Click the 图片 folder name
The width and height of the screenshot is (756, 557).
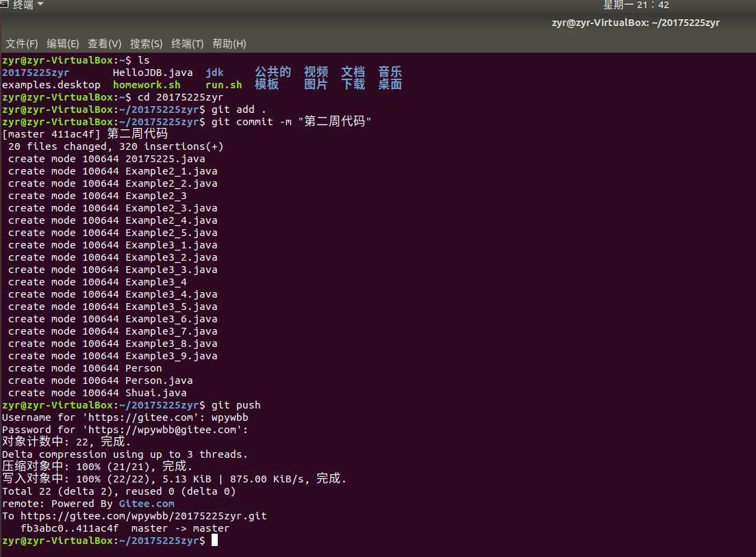pos(316,84)
